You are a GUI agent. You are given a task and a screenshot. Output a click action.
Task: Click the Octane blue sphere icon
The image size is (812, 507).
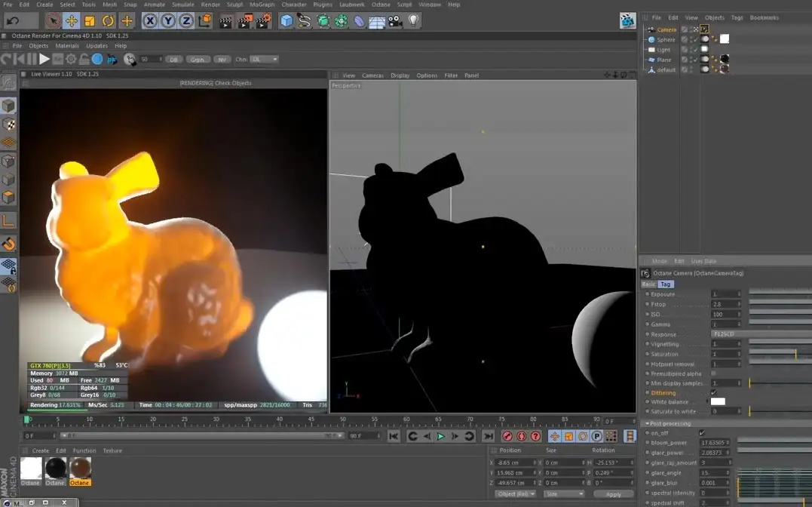(x=97, y=59)
